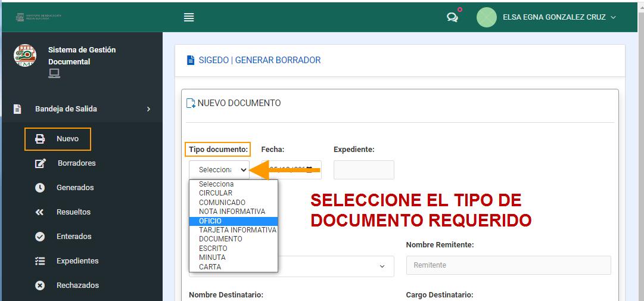The image size is (644, 301).
Task: Click the double-arrow icon beside Resueltos
Action: [39, 212]
